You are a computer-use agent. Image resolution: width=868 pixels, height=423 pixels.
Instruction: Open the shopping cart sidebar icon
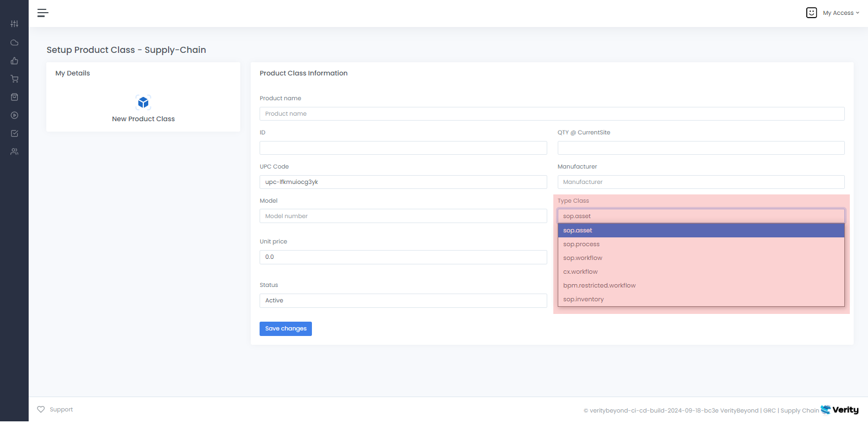pos(14,79)
